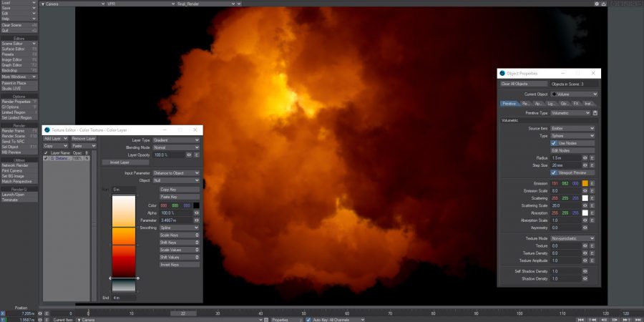Toggle the Viewport Preview checkbox
The image size is (644, 322).
click(553, 172)
